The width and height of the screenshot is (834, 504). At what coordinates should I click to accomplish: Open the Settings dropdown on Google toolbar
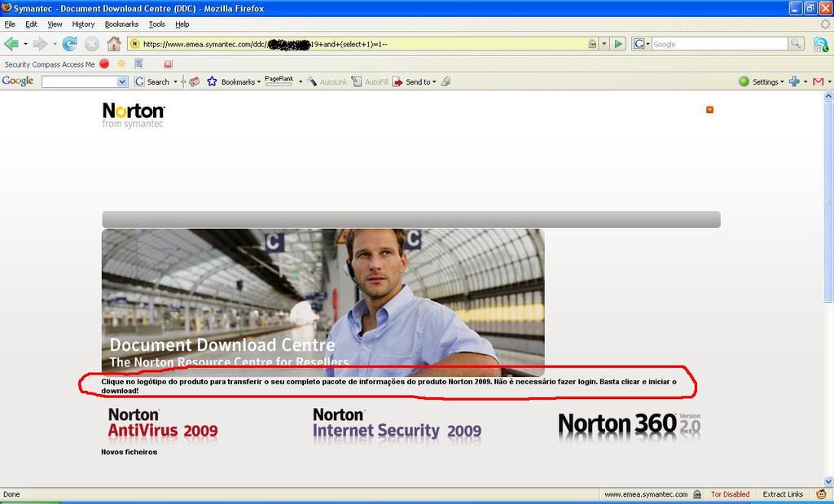pos(782,82)
